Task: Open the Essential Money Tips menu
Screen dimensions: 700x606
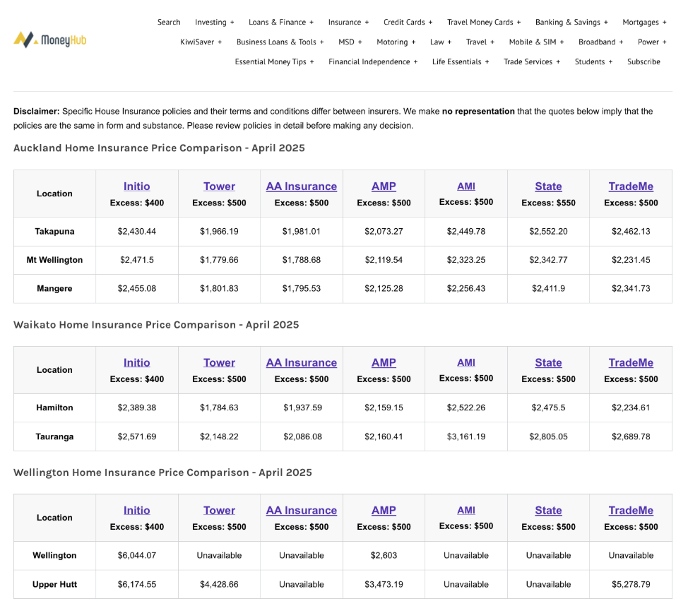Action: [274, 61]
